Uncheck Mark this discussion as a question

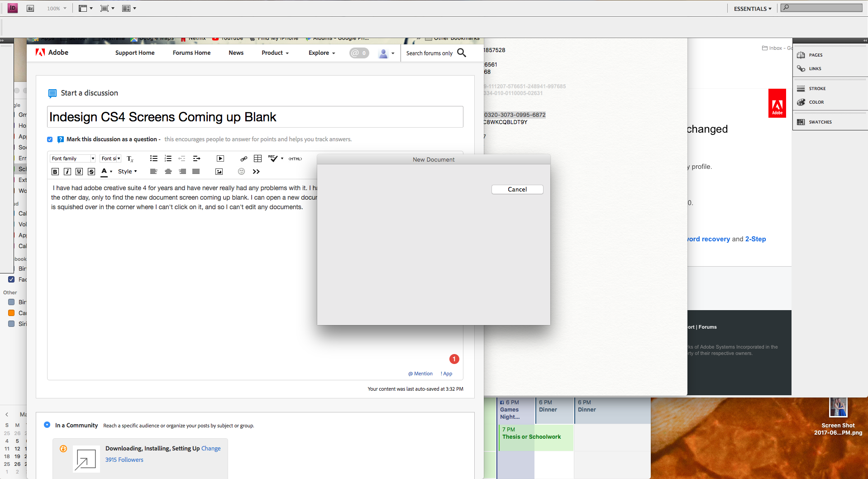50,139
